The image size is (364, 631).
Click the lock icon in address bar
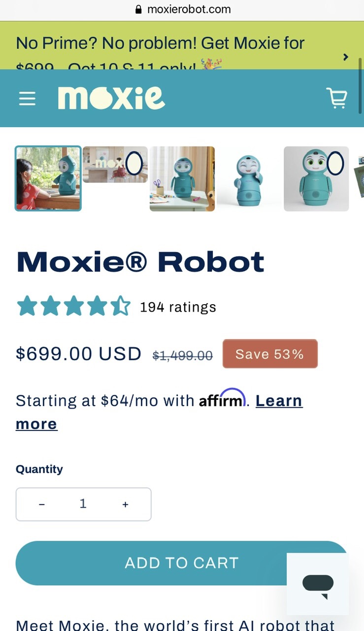(x=138, y=9)
